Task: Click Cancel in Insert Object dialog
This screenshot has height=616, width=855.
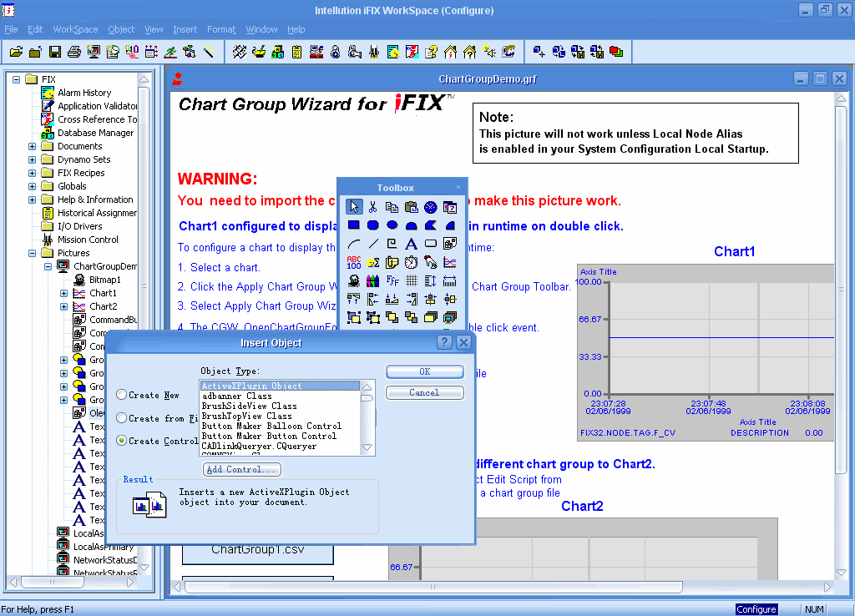Action: coord(425,392)
